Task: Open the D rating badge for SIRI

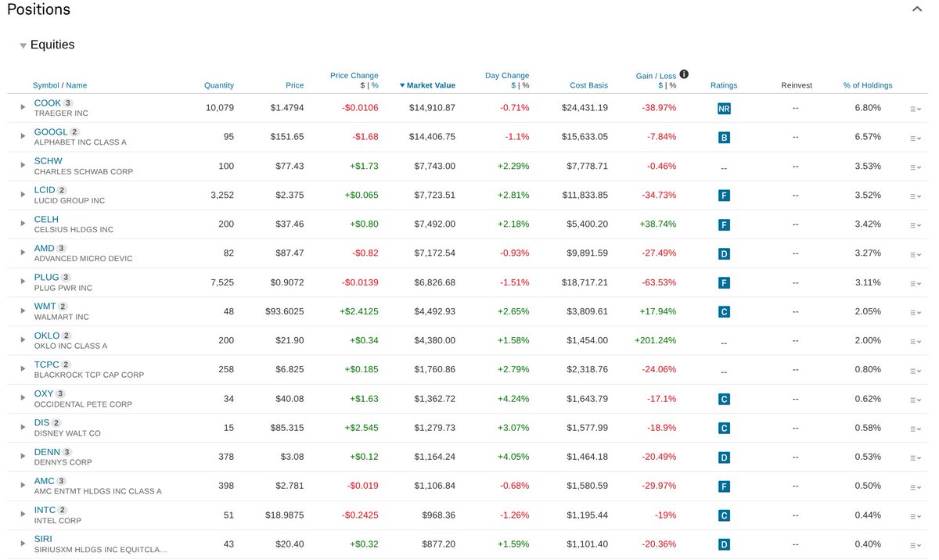Action: click(x=724, y=544)
